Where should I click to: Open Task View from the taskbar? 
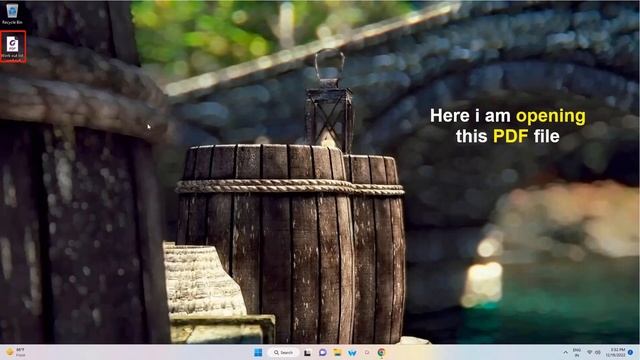307,352
